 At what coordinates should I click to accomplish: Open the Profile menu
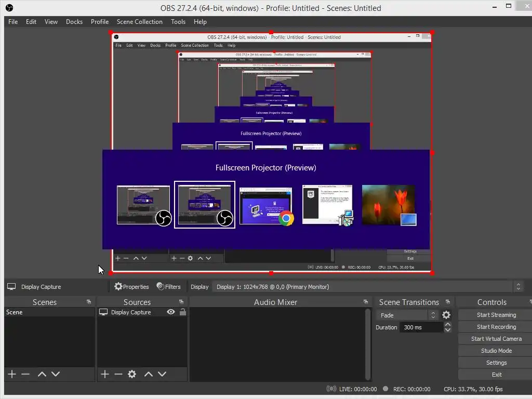tap(99, 22)
